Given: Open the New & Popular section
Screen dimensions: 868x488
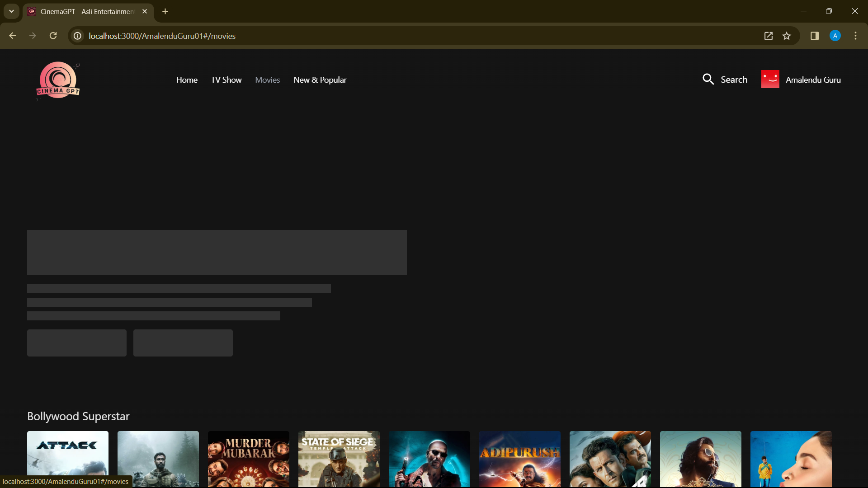Looking at the screenshot, I should pyautogui.click(x=320, y=80).
